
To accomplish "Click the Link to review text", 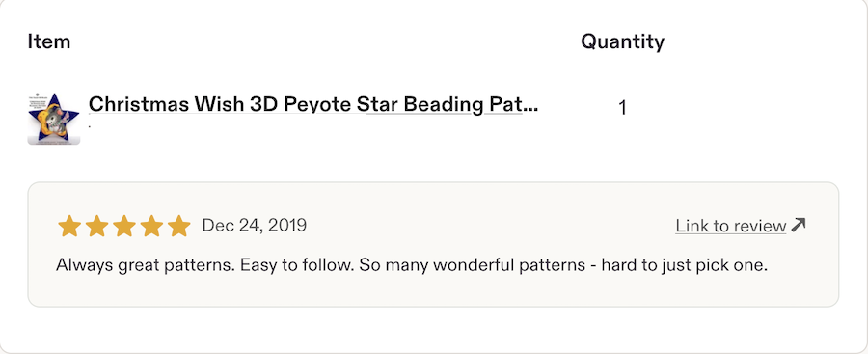I will point(731,226).
